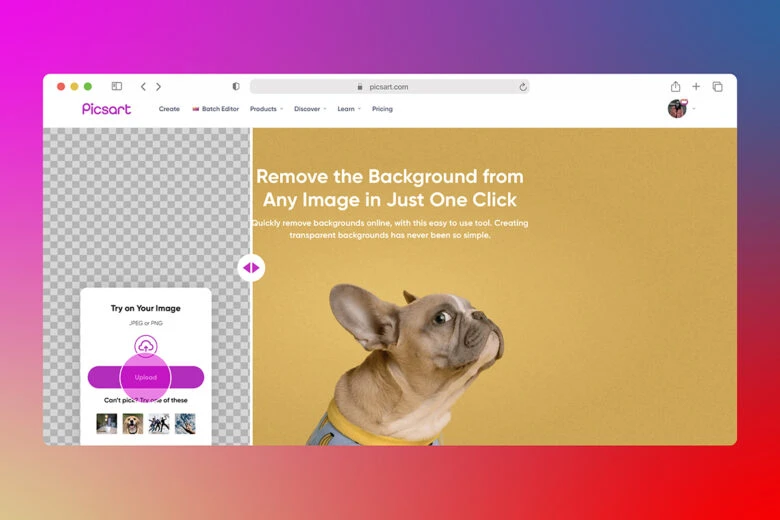Reload the page using the refresh icon
Image resolution: width=780 pixels, height=520 pixels.
(x=522, y=87)
